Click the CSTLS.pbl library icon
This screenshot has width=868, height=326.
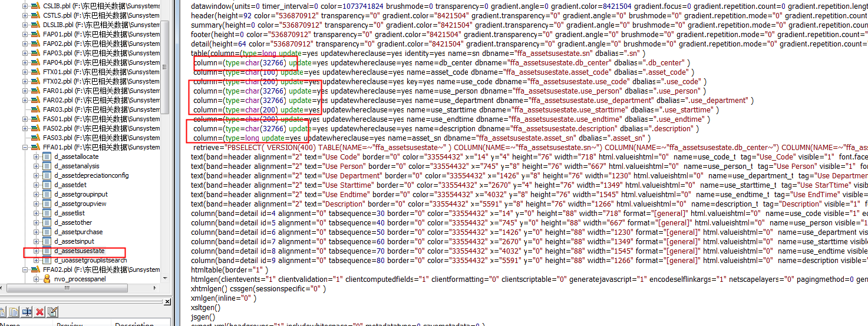point(36,15)
